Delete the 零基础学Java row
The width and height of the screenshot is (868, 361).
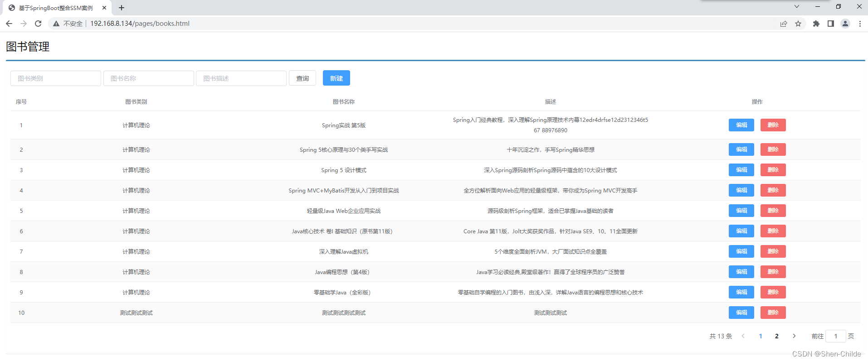click(773, 292)
